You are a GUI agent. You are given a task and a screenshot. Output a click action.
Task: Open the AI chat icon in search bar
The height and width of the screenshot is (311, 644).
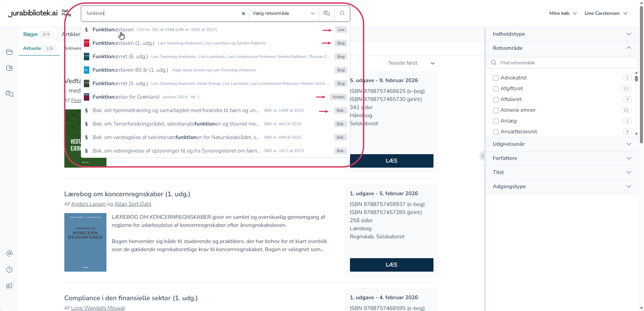(326, 13)
